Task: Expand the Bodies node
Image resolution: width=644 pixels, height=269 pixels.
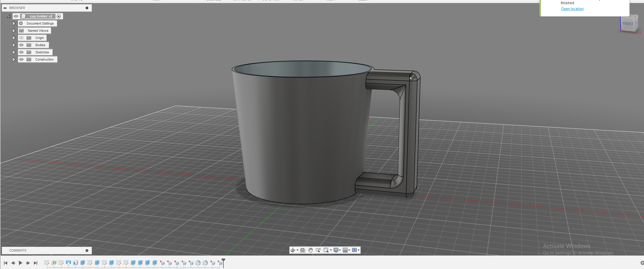Action: (x=14, y=45)
